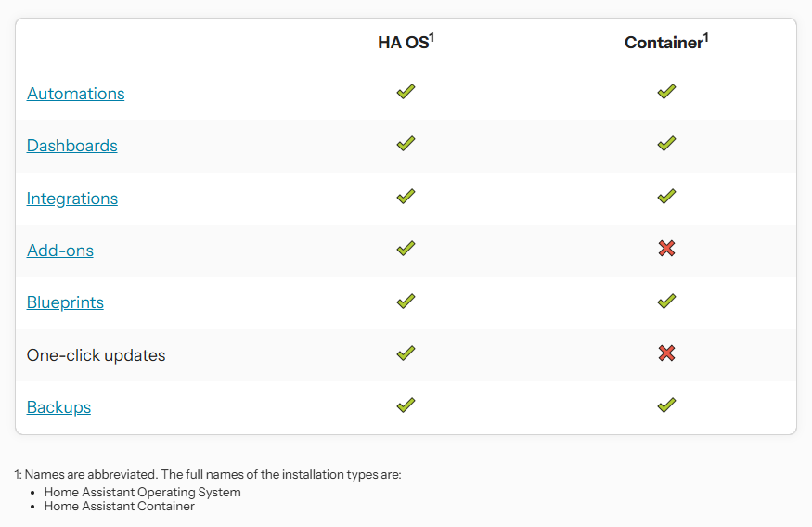812x527 pixels.
Task: Open the Add-ons link
Action: (59, 251)
